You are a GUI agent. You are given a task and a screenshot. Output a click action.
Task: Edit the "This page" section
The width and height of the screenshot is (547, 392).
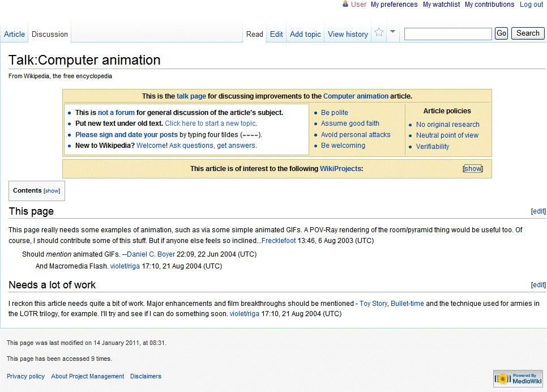click(x=539, y=211)
